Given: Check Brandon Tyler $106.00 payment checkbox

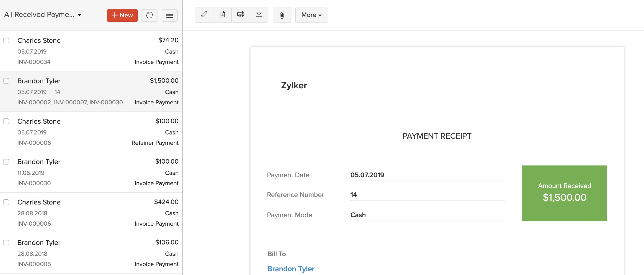Looking at the screenshot, I should coord(6,243).
